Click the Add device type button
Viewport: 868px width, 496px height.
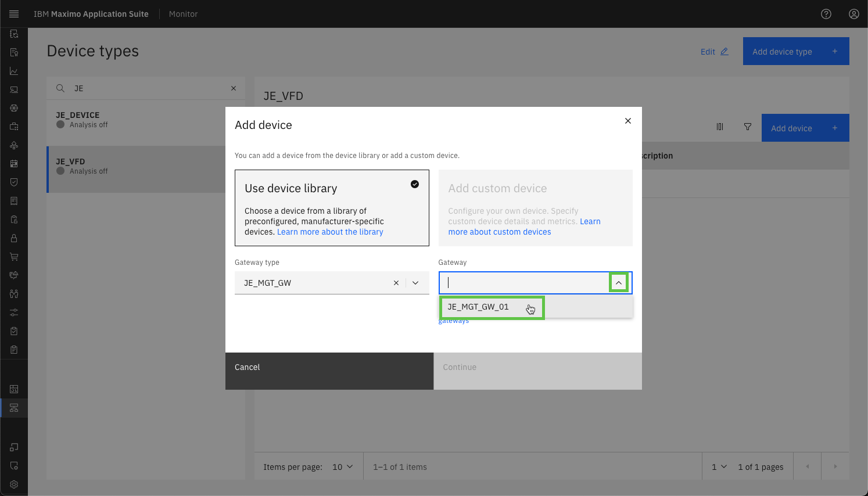(796, 51)
